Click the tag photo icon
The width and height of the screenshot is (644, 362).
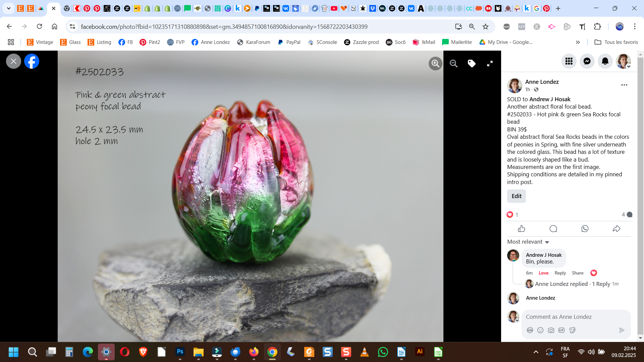click(x=472, y=63)
